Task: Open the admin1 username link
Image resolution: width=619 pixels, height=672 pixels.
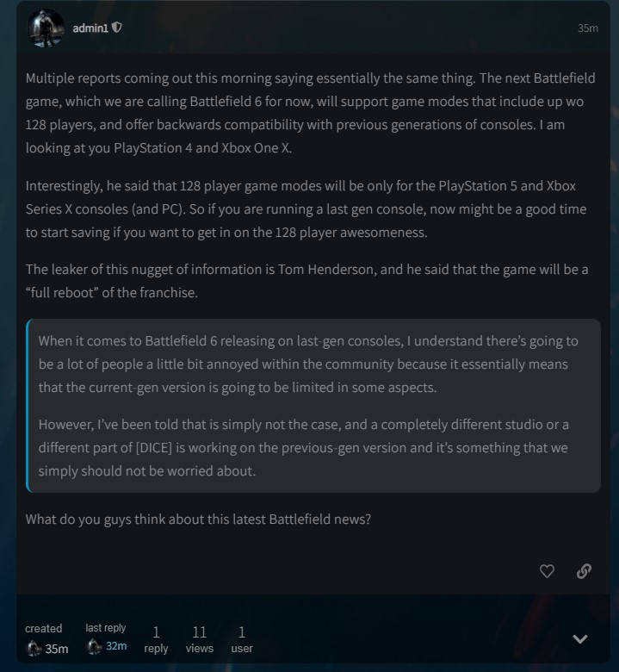Action: tap(90, 28)
